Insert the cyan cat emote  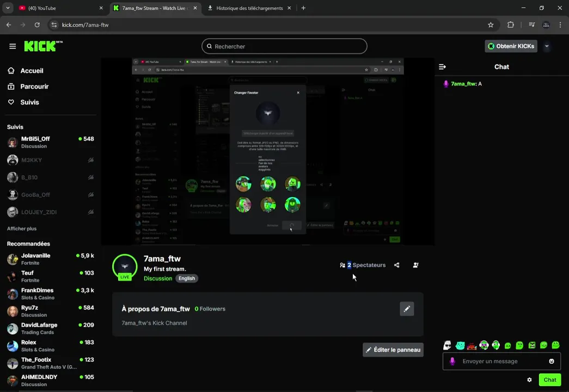pyautogui.click(x=460, y=345)
